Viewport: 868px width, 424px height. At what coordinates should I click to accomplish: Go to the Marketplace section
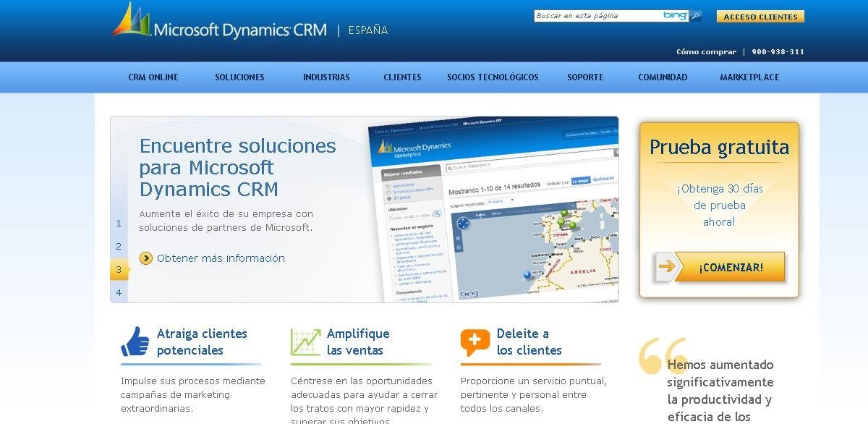coord(749,77)
